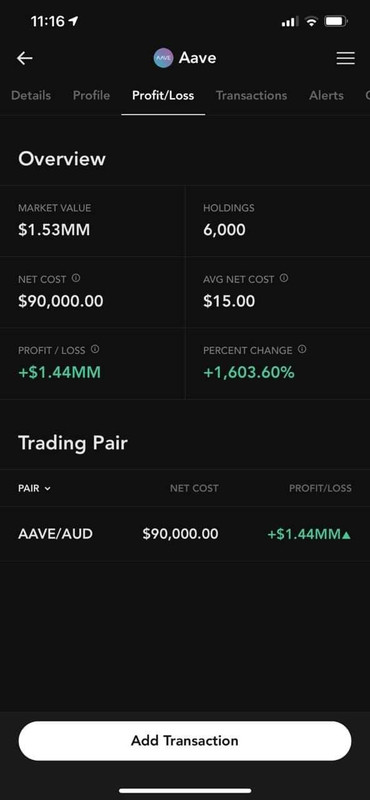The height and width of the screenshot is (800, 370).
Task: Show info for Net Cost
Action: coord(76,279)
